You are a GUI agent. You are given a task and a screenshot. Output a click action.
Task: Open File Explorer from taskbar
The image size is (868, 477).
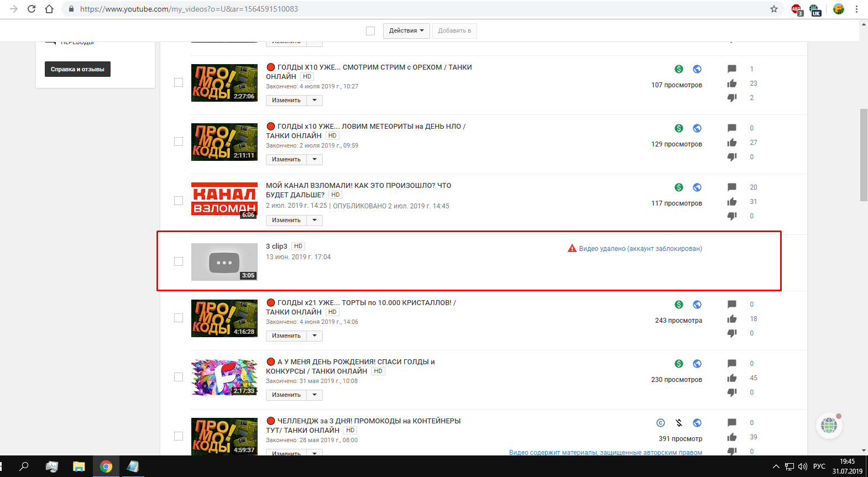point(79,466)
